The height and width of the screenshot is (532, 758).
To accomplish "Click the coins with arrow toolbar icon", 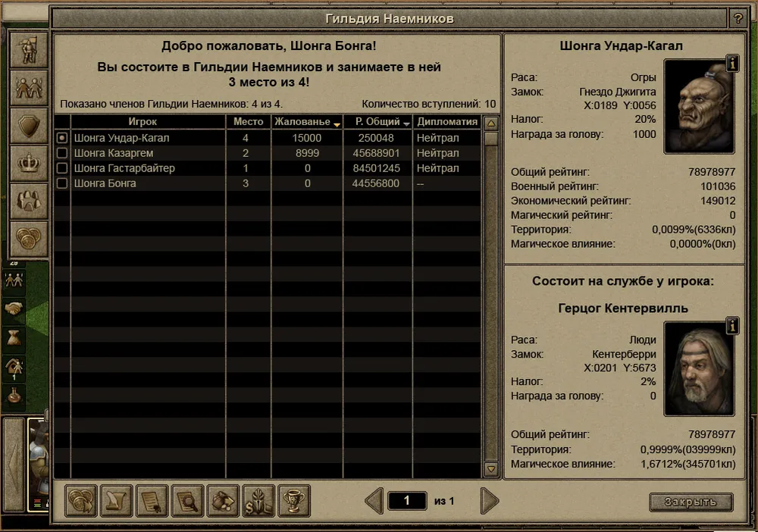I will coord(81,501).
